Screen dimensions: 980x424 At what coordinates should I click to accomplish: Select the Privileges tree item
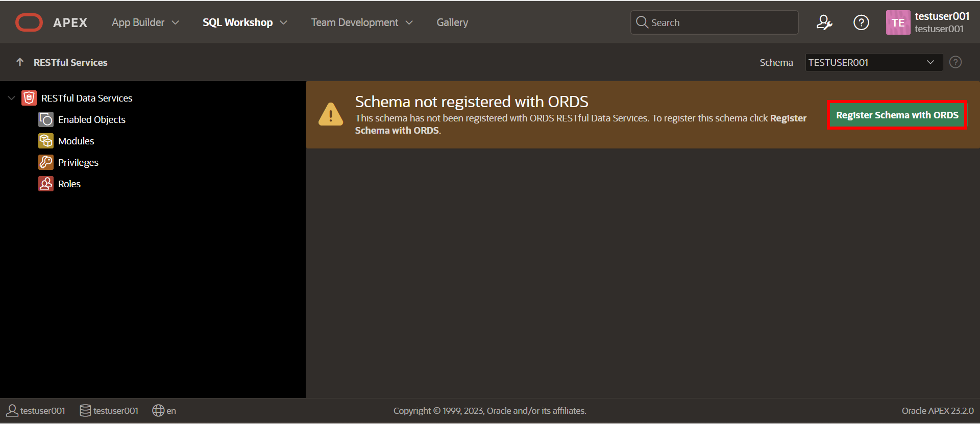click(78, 162)
